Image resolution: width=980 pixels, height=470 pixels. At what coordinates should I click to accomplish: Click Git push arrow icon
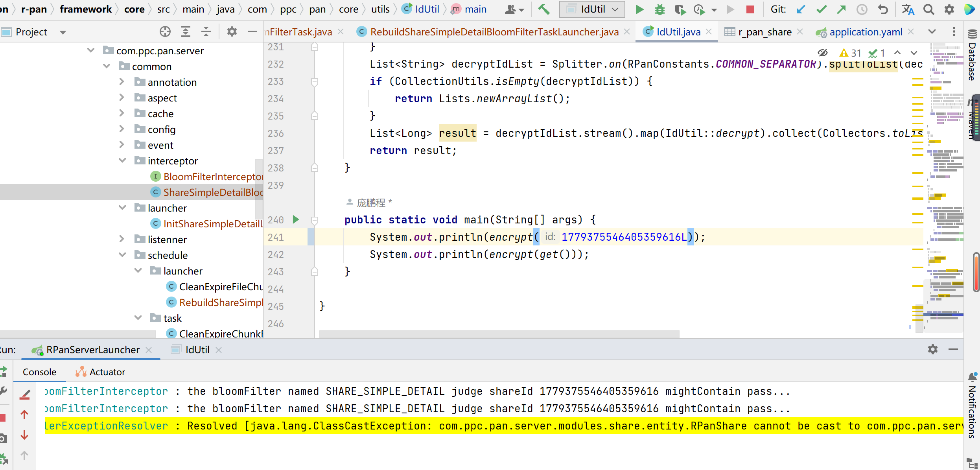841,9
